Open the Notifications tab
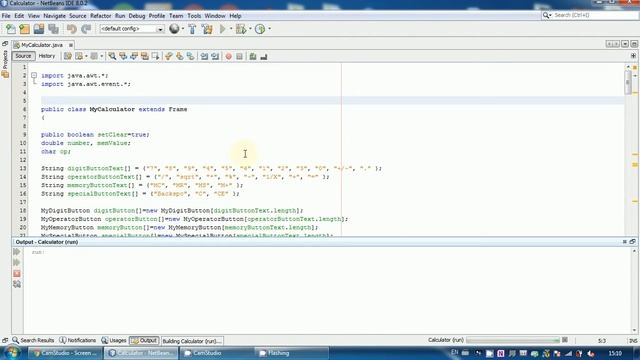 [x=78, y=340]
